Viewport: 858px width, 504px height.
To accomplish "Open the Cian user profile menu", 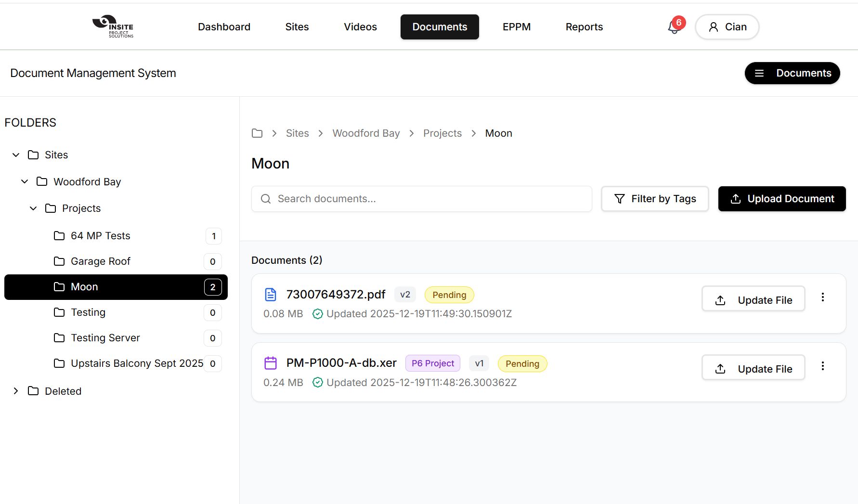I will (727, 27).
